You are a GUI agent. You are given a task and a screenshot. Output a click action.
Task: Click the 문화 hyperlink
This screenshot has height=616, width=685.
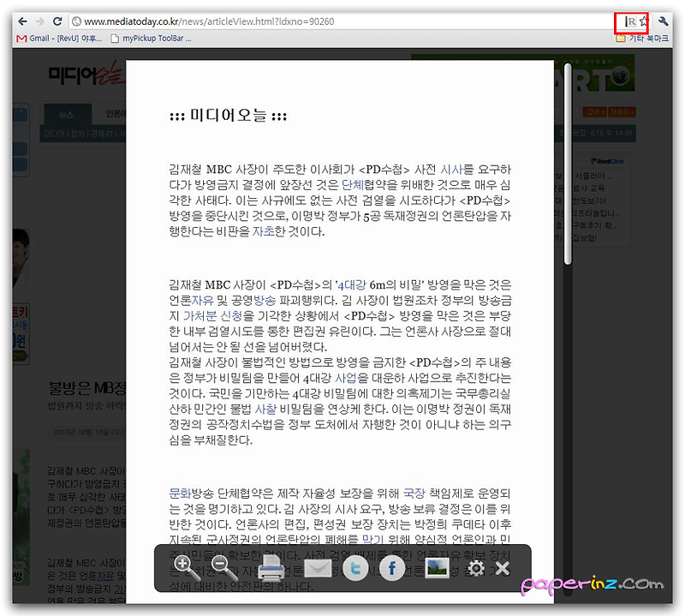click(x=180, y=493)
